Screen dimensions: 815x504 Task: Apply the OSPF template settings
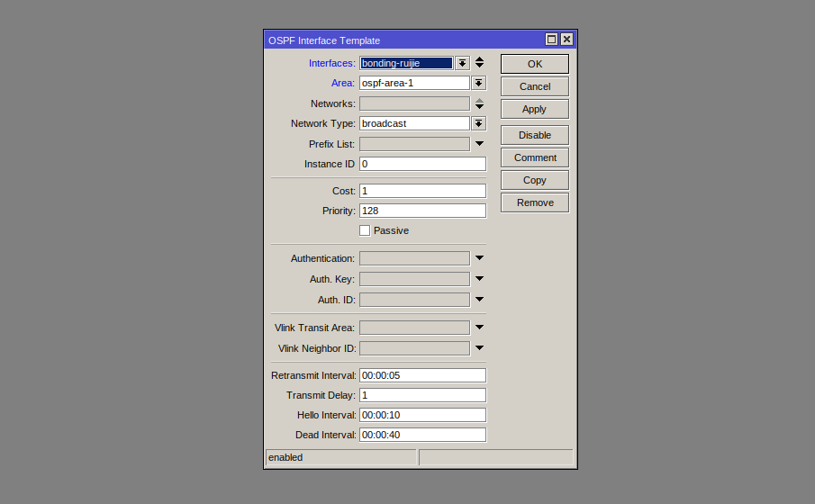(535, 109)
